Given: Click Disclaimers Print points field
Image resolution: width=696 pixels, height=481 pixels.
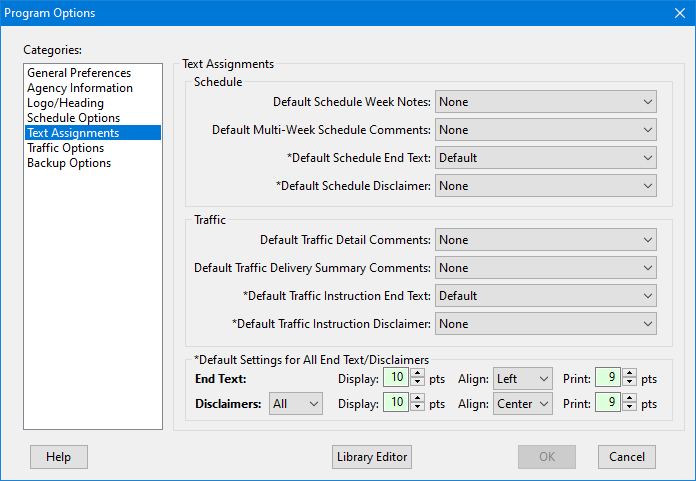Looking at the screenshot, I should [608, 402].
